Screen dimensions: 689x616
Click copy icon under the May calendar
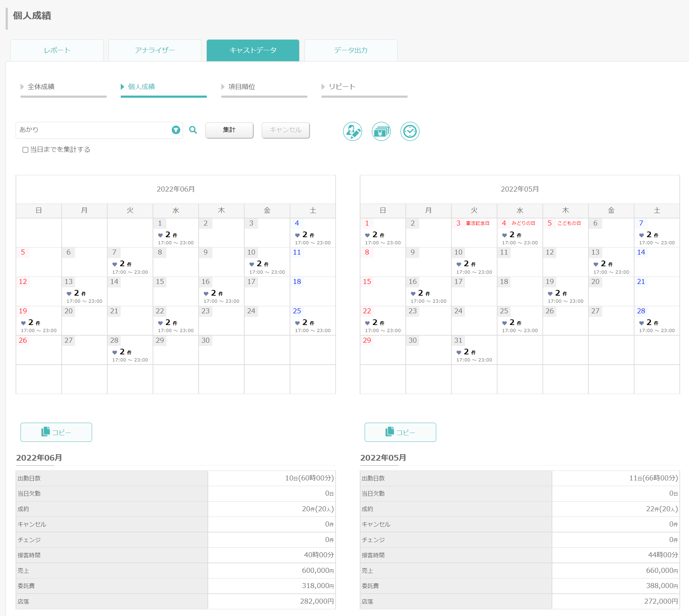390,432
